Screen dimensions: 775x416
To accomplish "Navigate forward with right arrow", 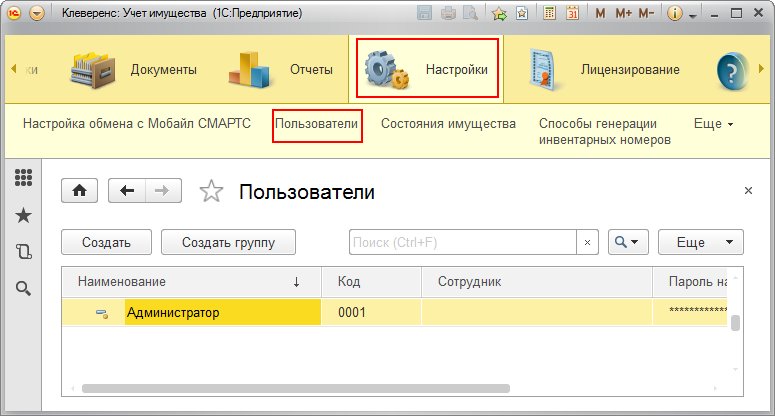I will 163,191.
